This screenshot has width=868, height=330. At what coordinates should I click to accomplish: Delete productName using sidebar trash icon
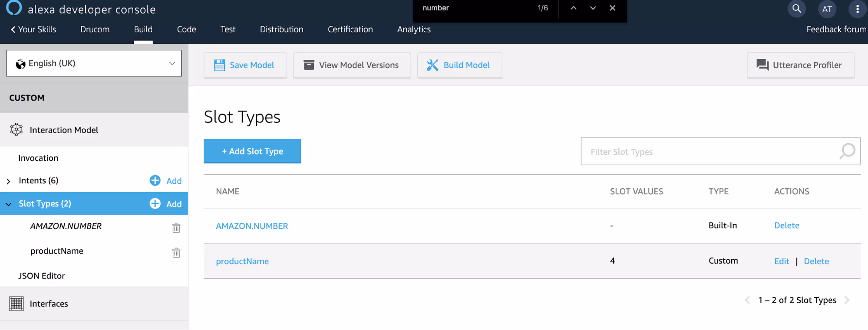176,252
